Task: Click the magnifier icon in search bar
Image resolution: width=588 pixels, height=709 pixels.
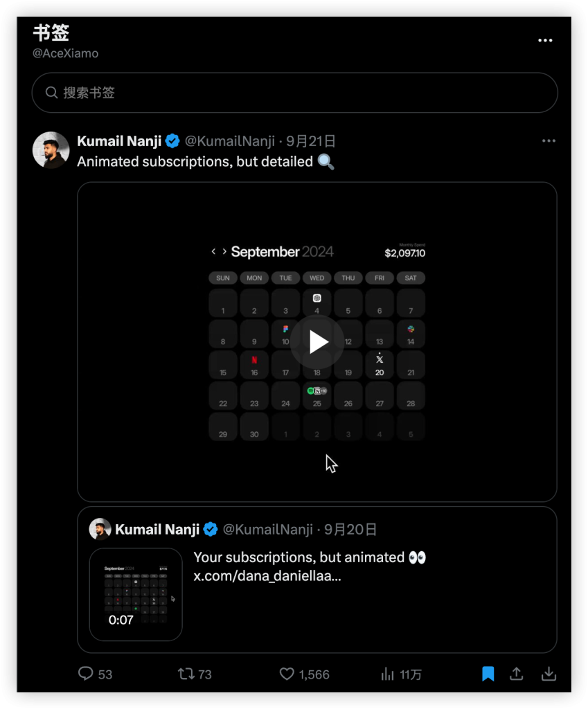Action: (51, 93)
